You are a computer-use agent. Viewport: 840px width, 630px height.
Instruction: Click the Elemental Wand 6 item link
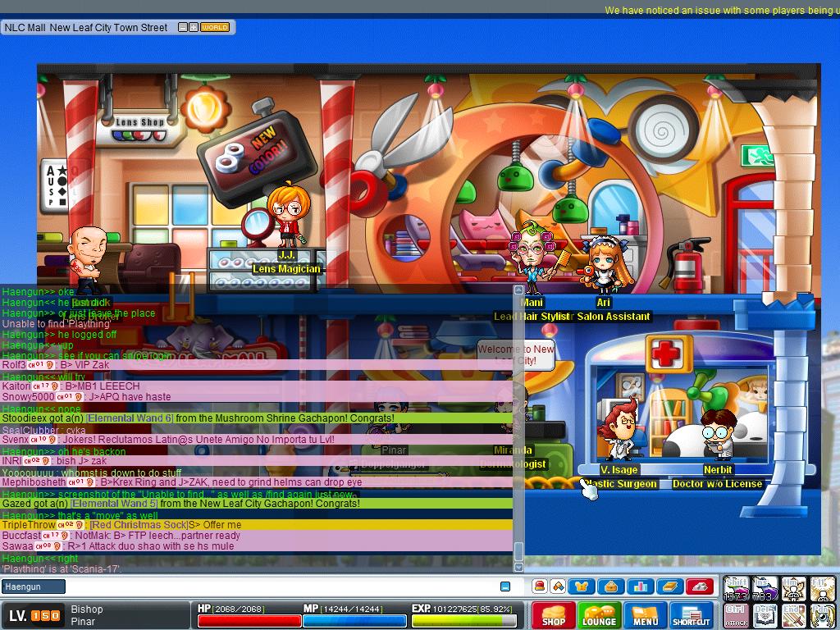click(129, 418)
